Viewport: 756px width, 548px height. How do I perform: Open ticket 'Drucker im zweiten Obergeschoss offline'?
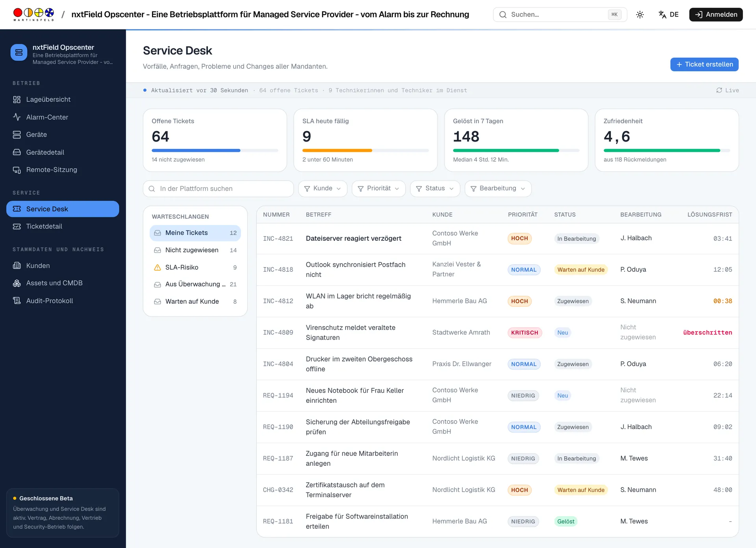click(359, 364)
